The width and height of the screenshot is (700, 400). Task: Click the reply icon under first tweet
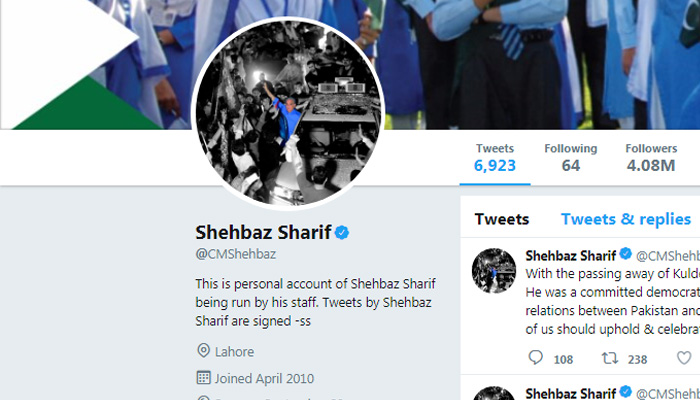coord(535,358)
